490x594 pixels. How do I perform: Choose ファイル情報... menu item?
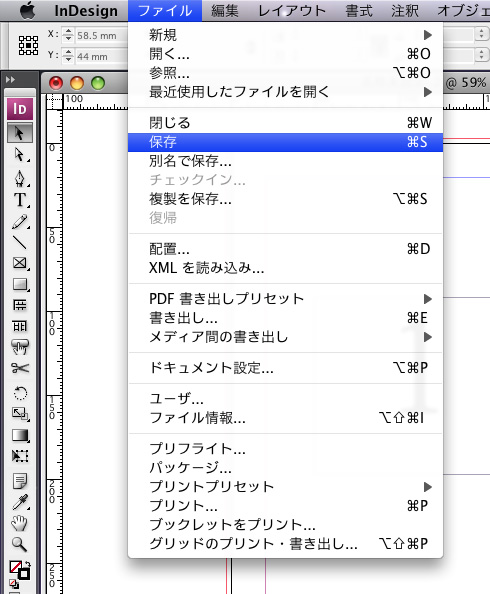click(x=285, y=418)
